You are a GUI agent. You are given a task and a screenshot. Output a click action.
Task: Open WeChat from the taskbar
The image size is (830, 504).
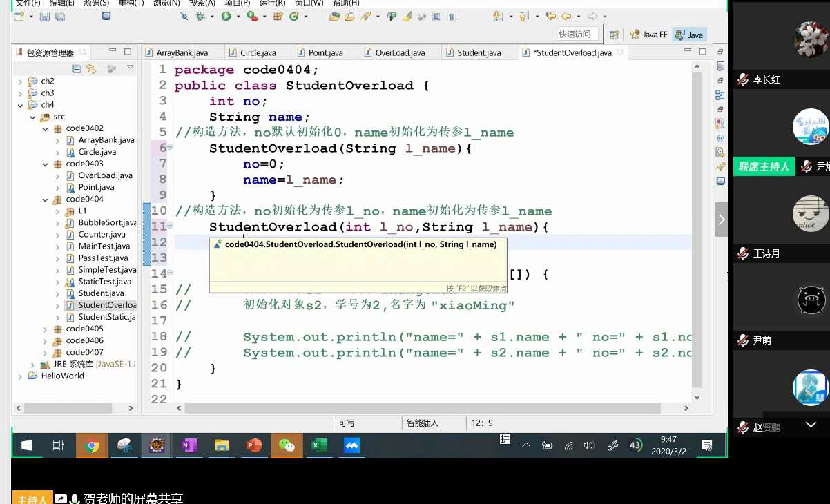pos(287,445)
